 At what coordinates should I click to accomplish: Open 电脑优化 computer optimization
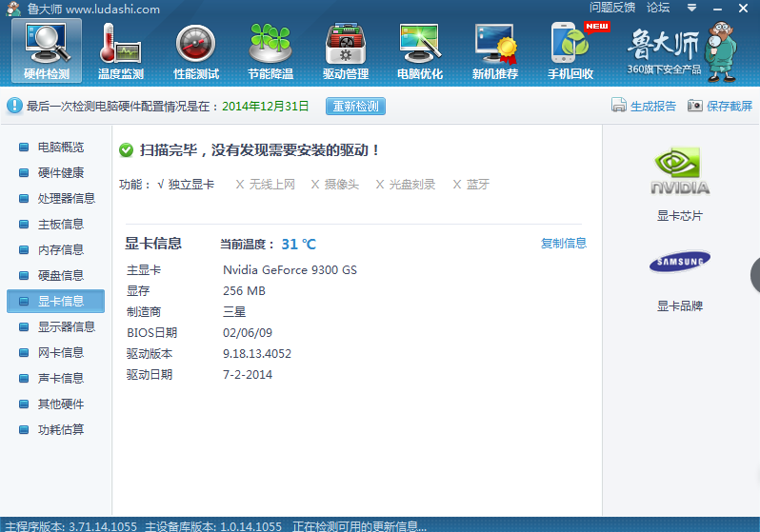pos(420,50)
